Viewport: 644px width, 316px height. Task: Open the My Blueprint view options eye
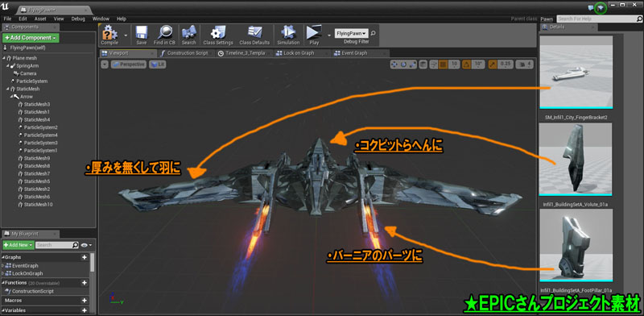click(86, 245)
